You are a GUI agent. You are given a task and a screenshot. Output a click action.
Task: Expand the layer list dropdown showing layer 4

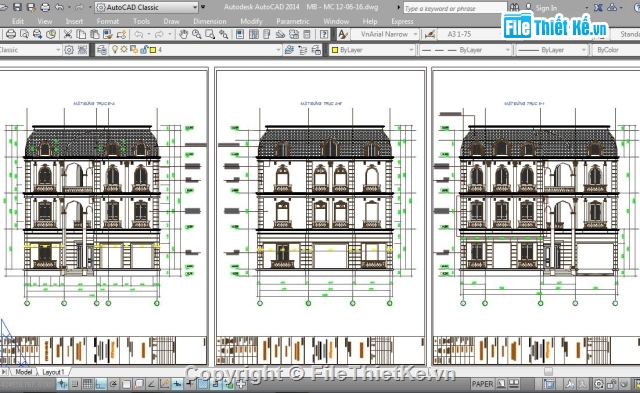(x=196, y=50)
